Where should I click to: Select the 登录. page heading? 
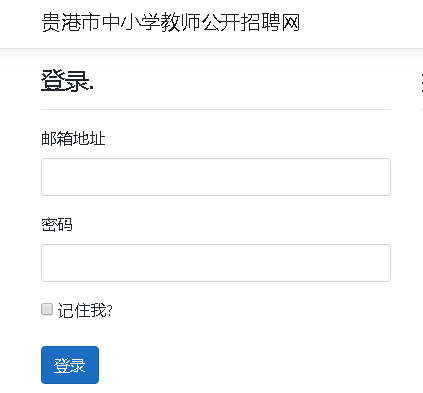(67, 80)
